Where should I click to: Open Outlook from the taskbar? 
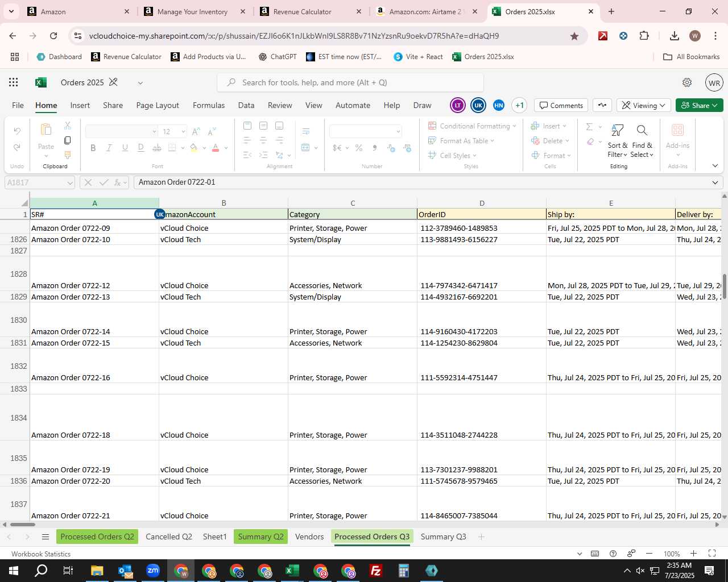[x=125, y=571]
